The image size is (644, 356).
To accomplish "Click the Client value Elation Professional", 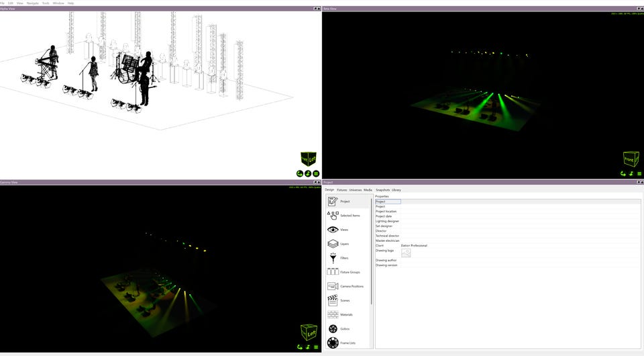I will (x=414, y=245).
